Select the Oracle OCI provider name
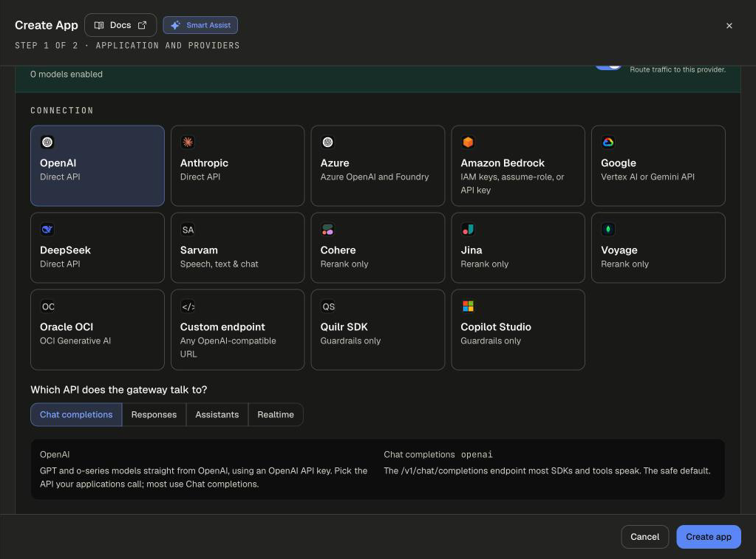The height and width of the screenshot is (559, 756). [67, 326]
